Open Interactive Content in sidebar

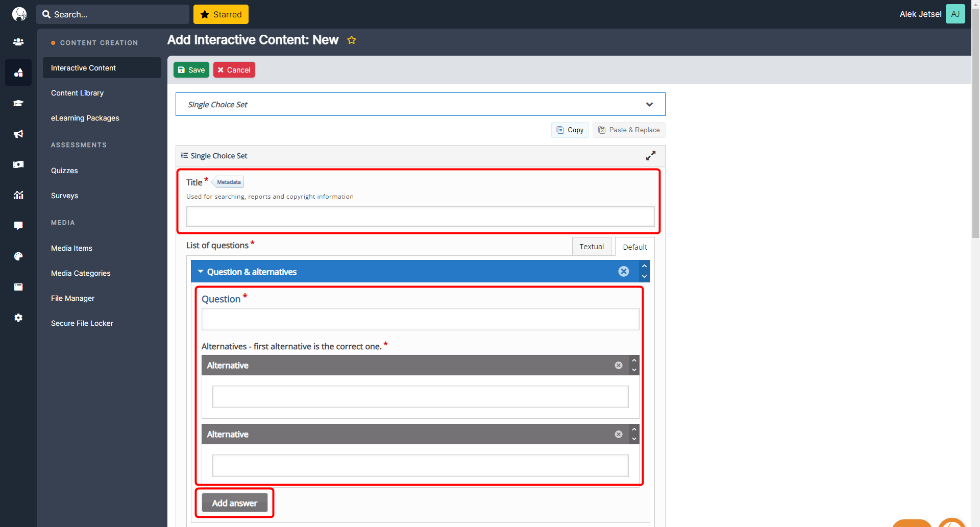pos(102,68)
